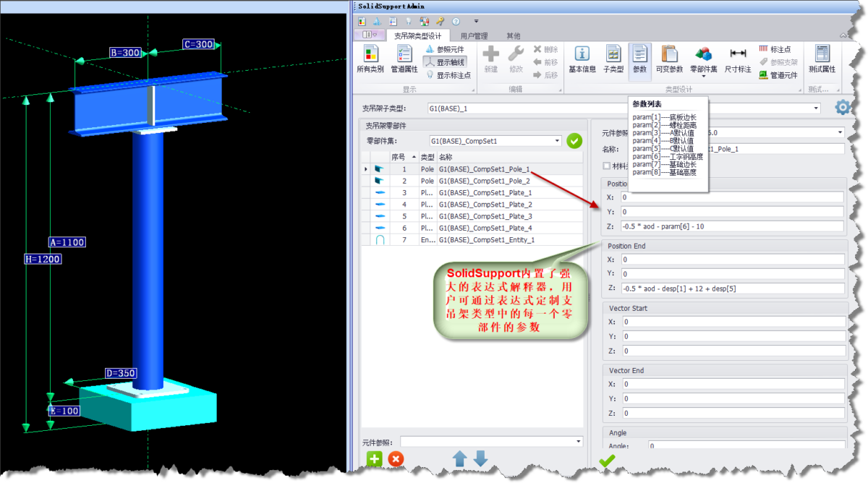
Task: Click the A=1100 dimension label in viewport
Action: [x=67, y=242]
